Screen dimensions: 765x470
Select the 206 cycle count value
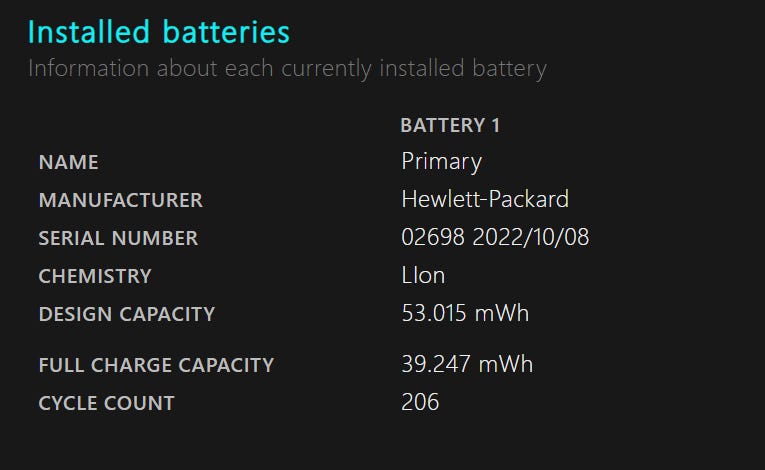pos(420,402)
